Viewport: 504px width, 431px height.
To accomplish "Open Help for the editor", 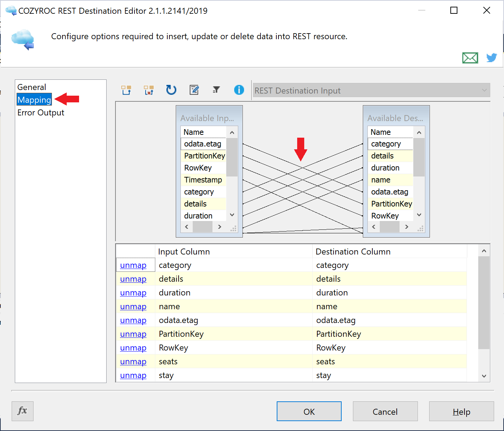I will point(461,411).
